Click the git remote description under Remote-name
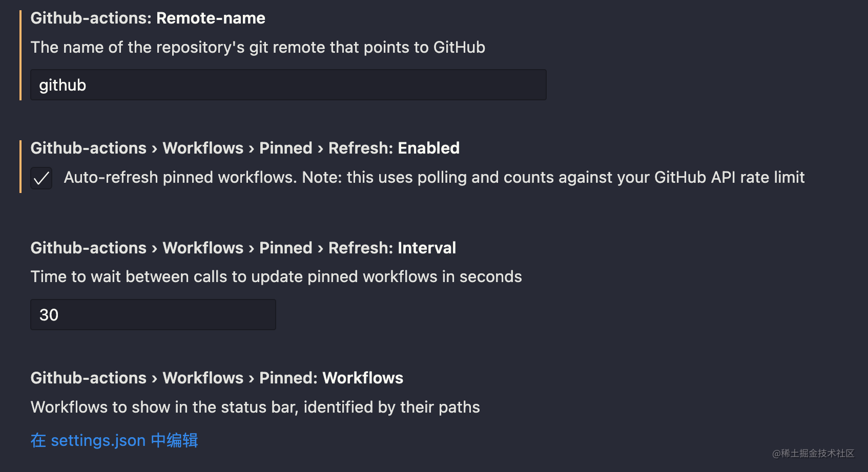Viewport: 868px width, 472px height. click(x=258, y=47)
